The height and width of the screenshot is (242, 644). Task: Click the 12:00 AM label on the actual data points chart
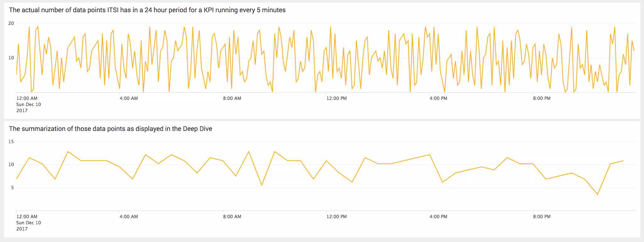click(x=27, y=98)
